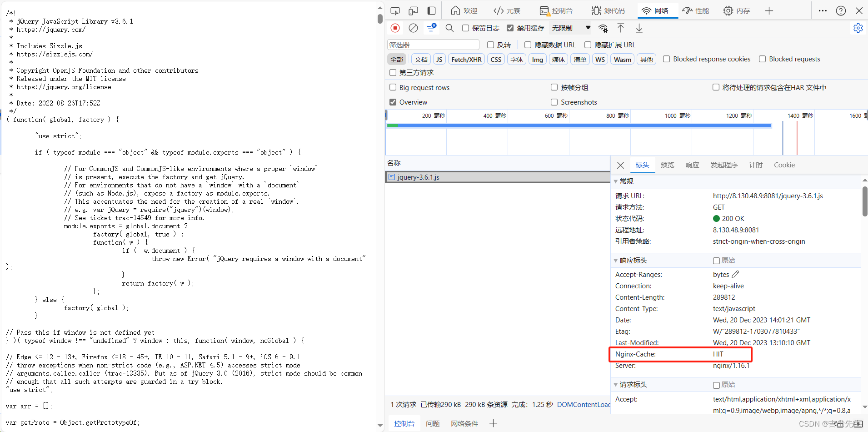Filter requests by Fetch/XHR
868x432 pixels.
point(466,59)
